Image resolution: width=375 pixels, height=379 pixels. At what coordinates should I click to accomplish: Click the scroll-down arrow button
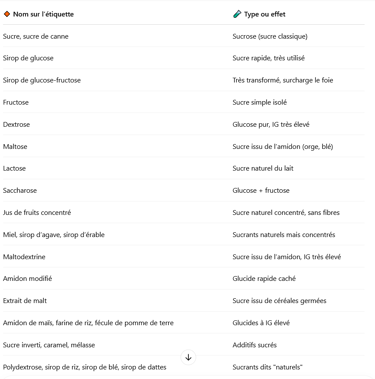pyautogui.click(x=188, y=357)
